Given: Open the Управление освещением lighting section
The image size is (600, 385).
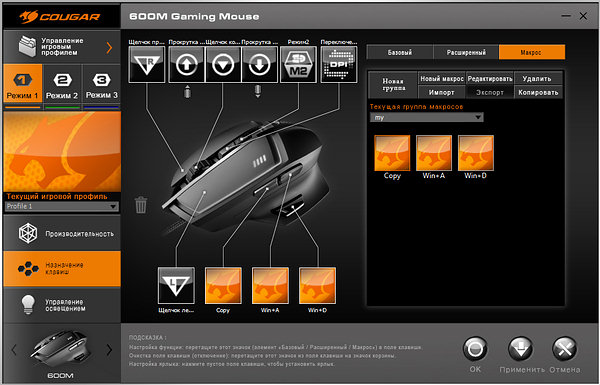Looking at the screenshot, I should (x=62, y=305).
